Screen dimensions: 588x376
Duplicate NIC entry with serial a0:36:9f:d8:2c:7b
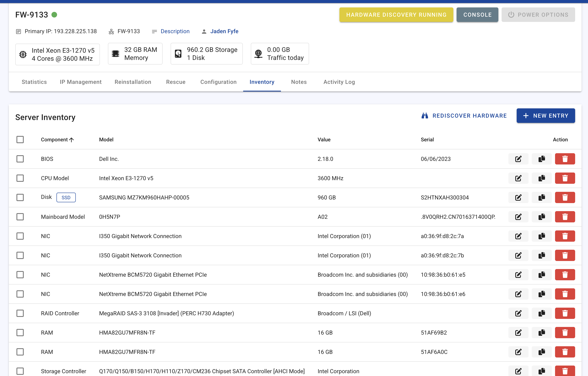point(542,255)
